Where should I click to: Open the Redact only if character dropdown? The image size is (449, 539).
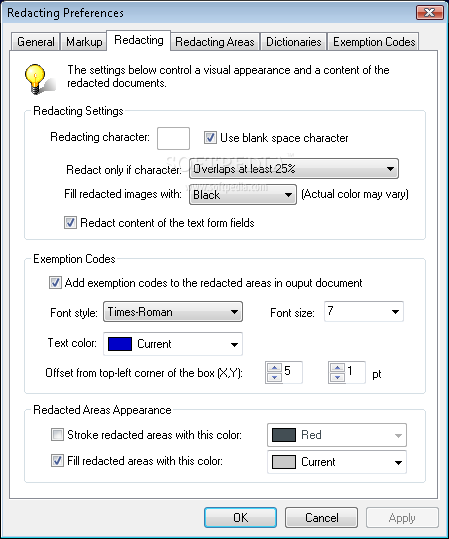point(294,168)
